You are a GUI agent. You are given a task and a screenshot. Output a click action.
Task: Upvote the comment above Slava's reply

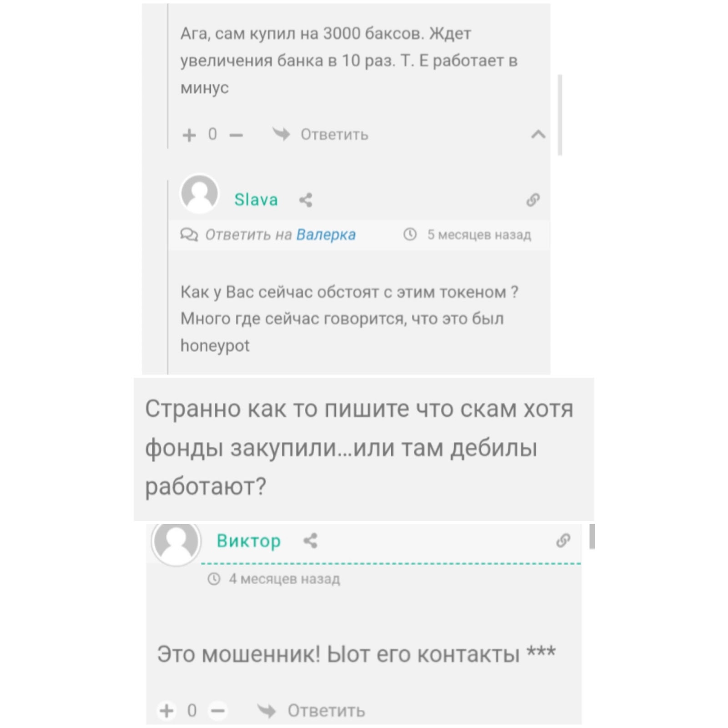[189, 135]
